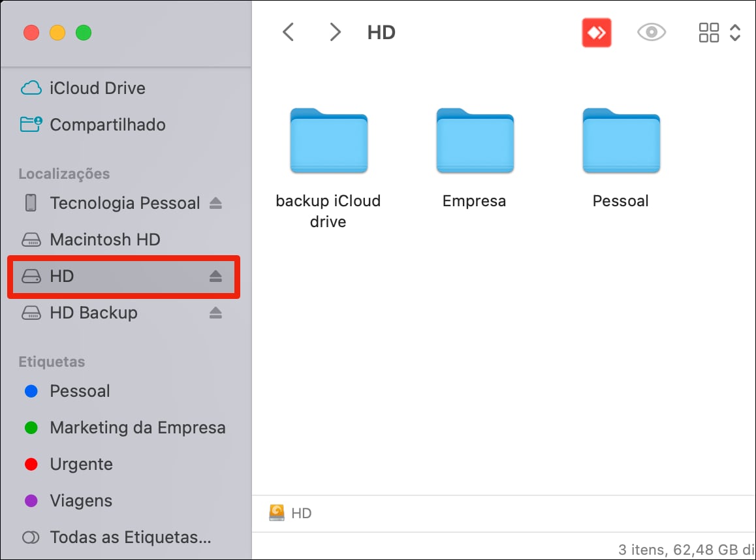756x560 pixels.
Task: Select Compartilhado in the sidebar
Action: (107, 125)
